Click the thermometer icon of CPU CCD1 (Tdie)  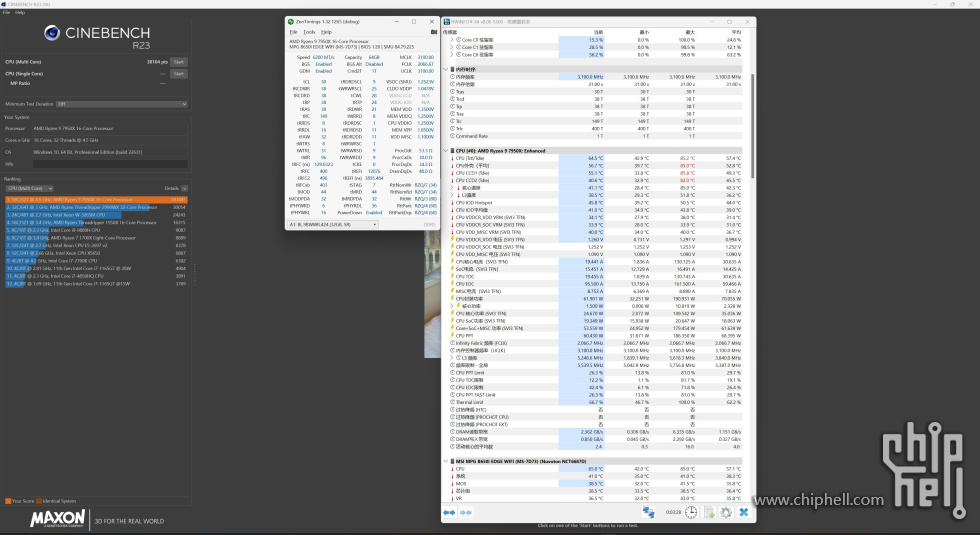pos(452,173)
